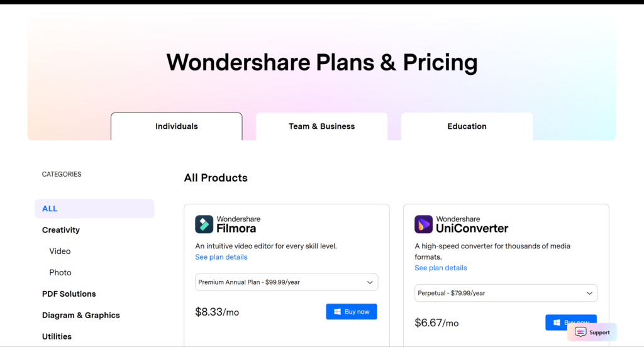644x347 pixels.
Task: Open the Diagram & Graphics category
Action: [80, 316]
